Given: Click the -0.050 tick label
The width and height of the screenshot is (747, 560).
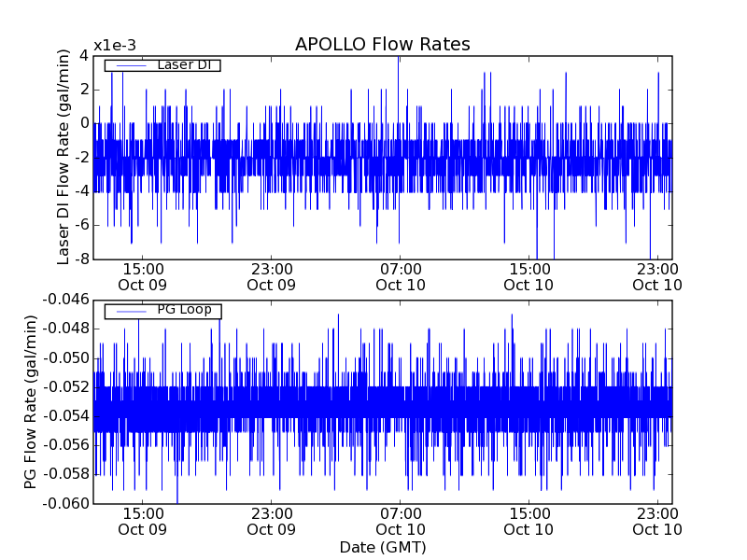Looking at the screenshot, I should pos(65,358).
